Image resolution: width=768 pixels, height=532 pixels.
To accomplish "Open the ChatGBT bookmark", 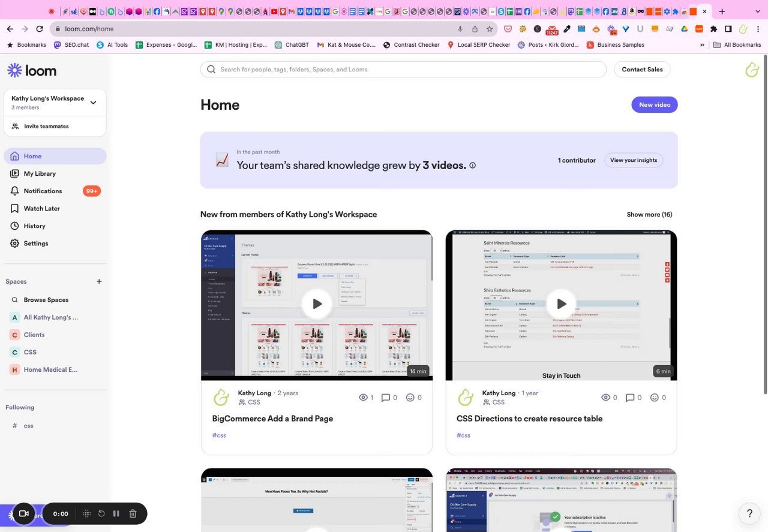I will pos(292,45).
